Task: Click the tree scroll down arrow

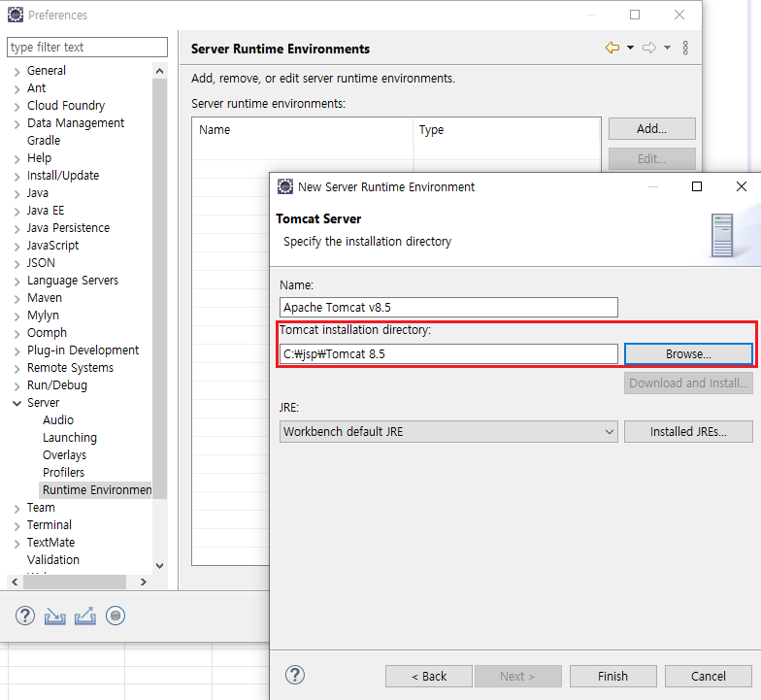Action: click(x=159, y=565)
